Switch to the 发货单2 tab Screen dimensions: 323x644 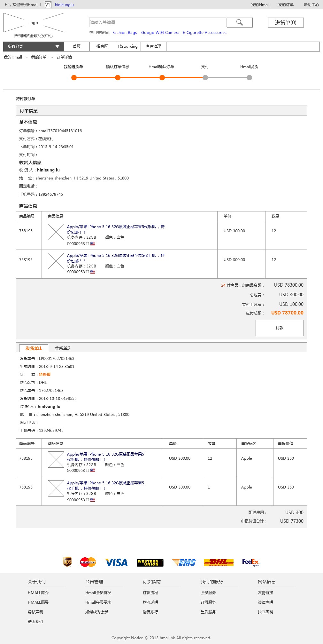[x=62, y=348]
